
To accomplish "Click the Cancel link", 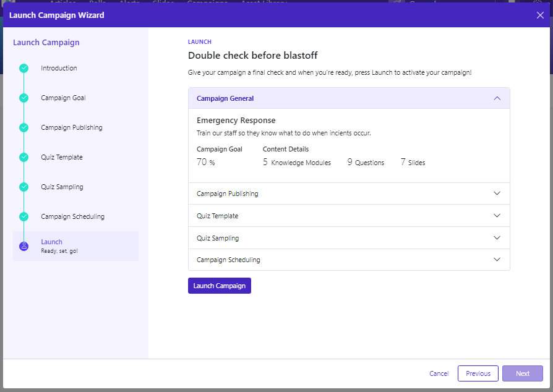I will pos(439,373).
